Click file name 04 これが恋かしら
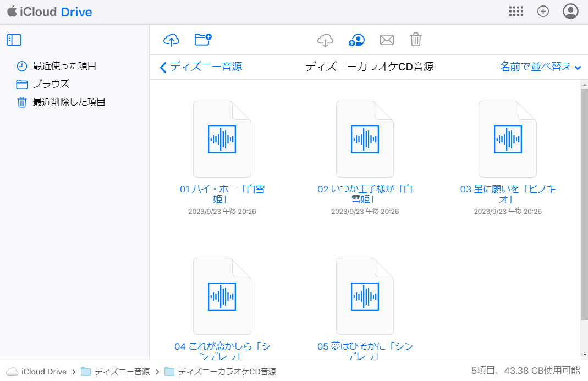This screenshot has height=381, width=588. [222, 350]
